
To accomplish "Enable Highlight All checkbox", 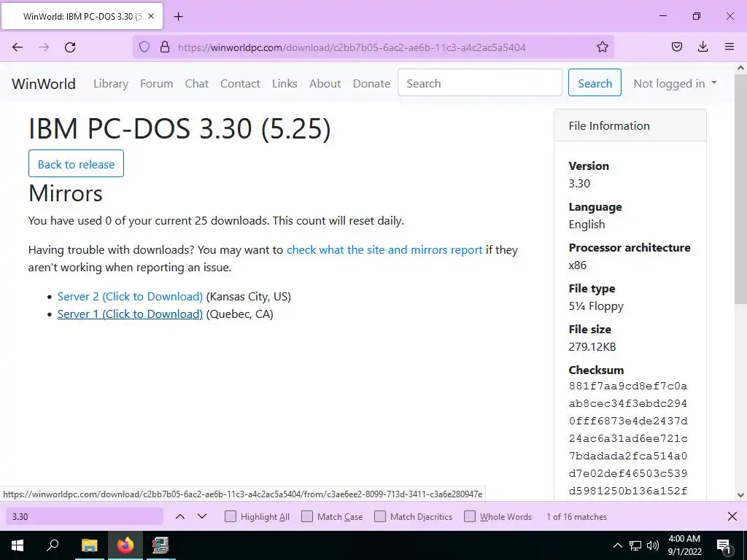I will pos(231,517).
